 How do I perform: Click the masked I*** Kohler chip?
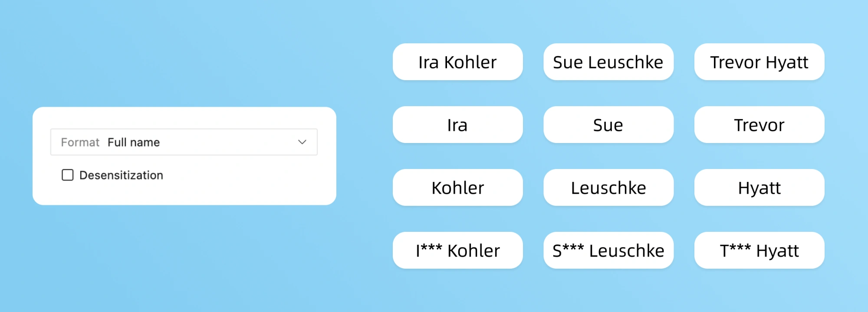[457, 250]
